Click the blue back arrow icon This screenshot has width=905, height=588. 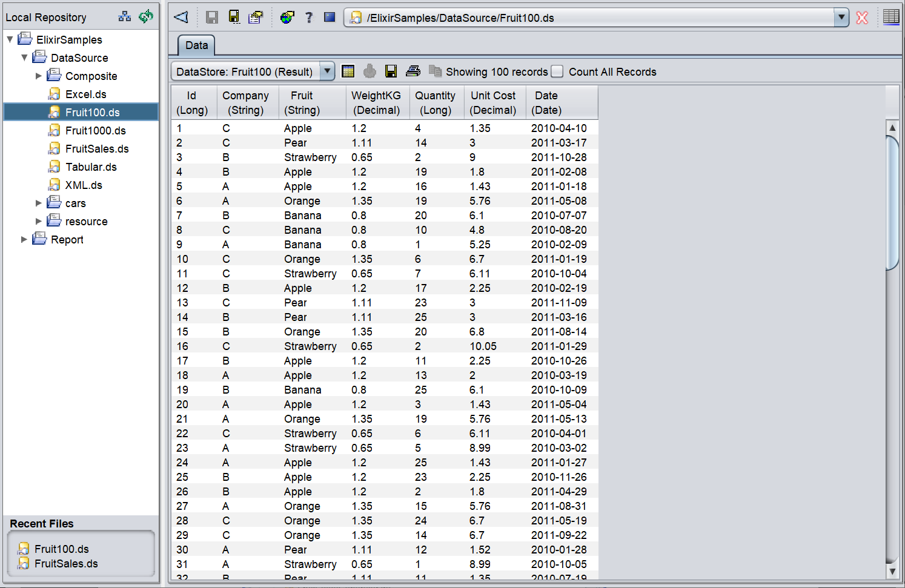181,17
